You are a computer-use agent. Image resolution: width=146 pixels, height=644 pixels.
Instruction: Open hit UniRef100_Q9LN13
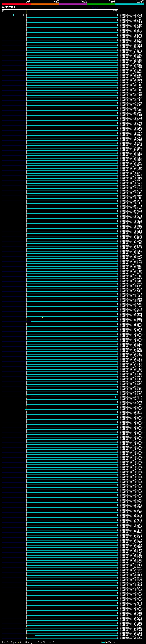point(131,15)
